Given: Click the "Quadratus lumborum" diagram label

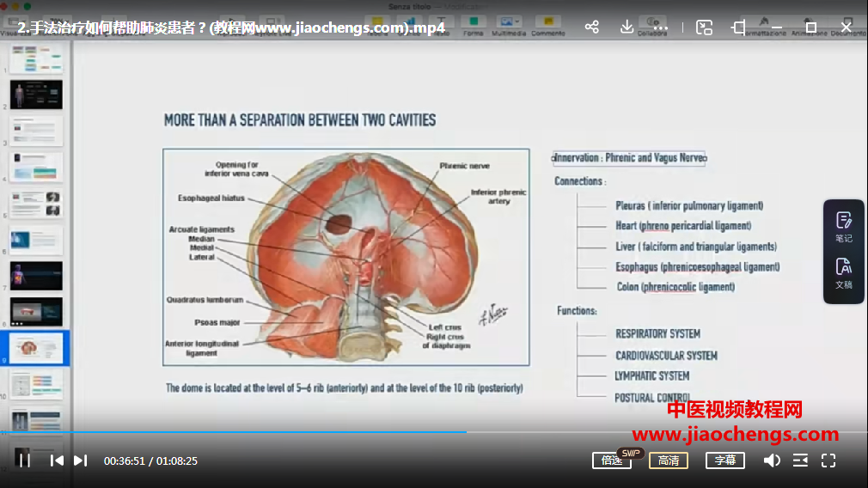Looking at the screenshot, I should 205,299.
